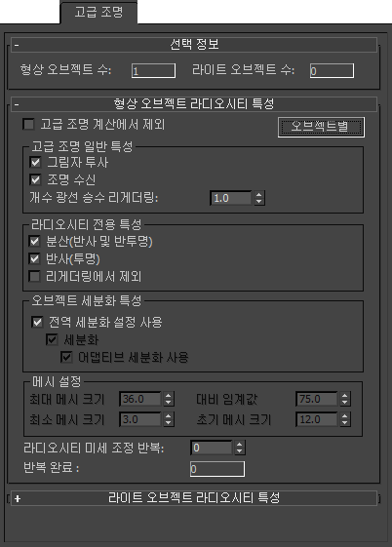Increase 개수 광선 승수 리게더링 spinner up arrow
This screenshot has width=392, height=547.
pos(258,194)
